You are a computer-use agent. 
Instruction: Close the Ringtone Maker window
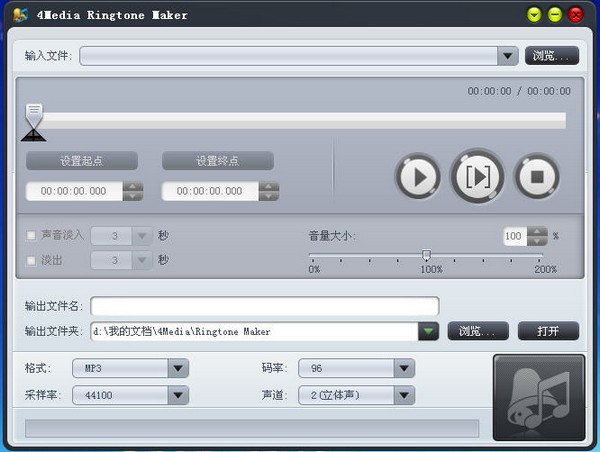click(576, 15)
